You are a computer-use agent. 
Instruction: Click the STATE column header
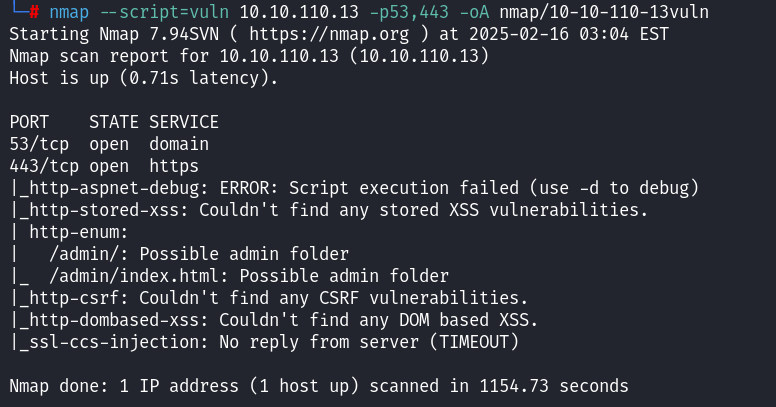point(113,121)
